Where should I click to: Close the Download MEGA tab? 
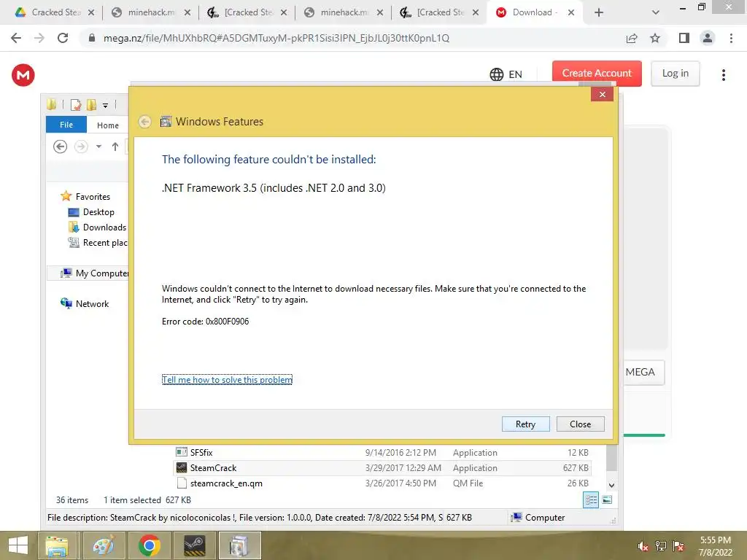point(570,13)
